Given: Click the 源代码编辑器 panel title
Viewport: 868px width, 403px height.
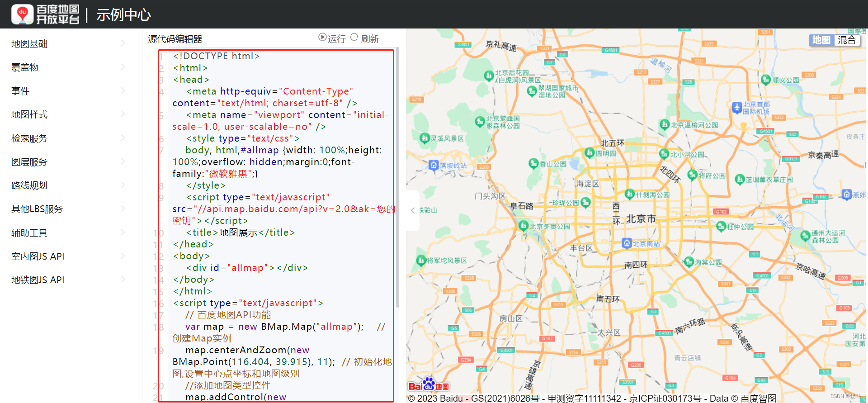Looking at the screenshot, I should pyautogui.click(x=175, y=39).
